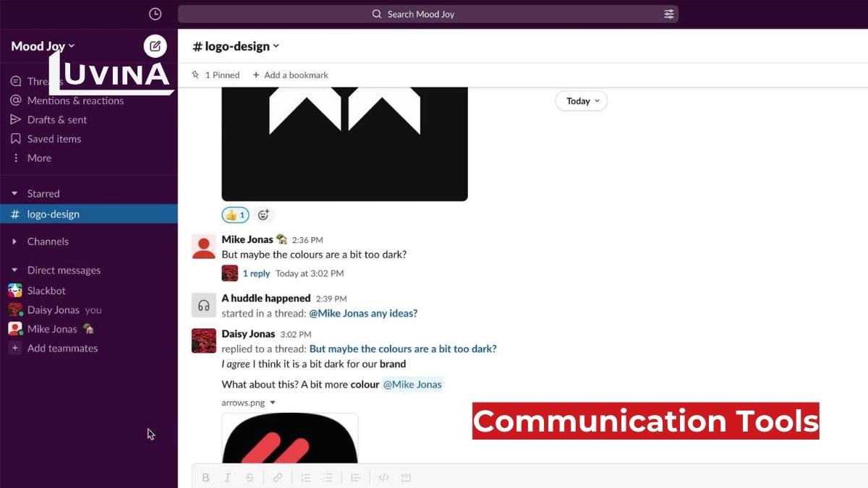
Task: Open Mentions & reactions in sidebar
Action: 75,100
